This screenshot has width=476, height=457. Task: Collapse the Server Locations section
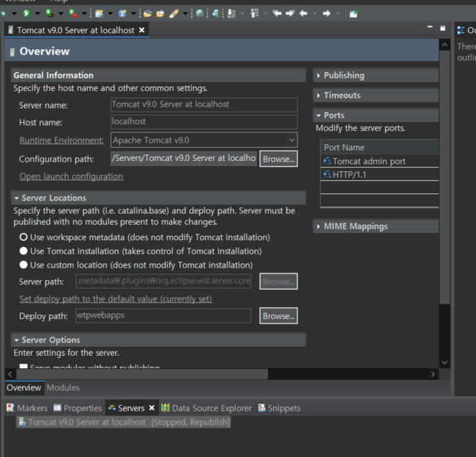[17, 198]
